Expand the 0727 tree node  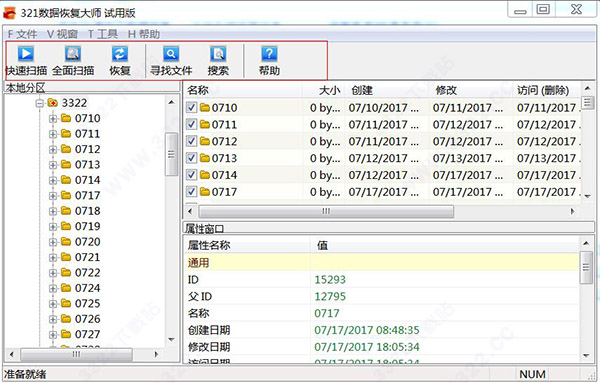pos(53,334)
